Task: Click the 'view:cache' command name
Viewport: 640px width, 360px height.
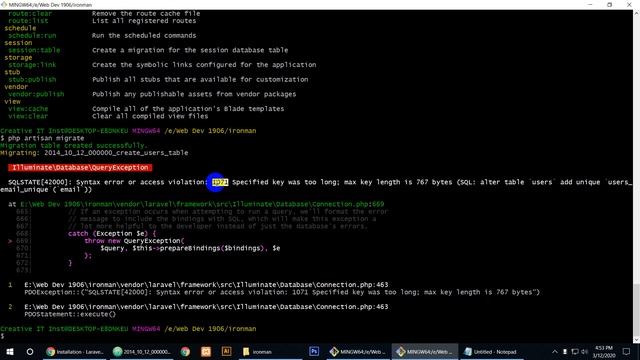Action: [28, 109]
